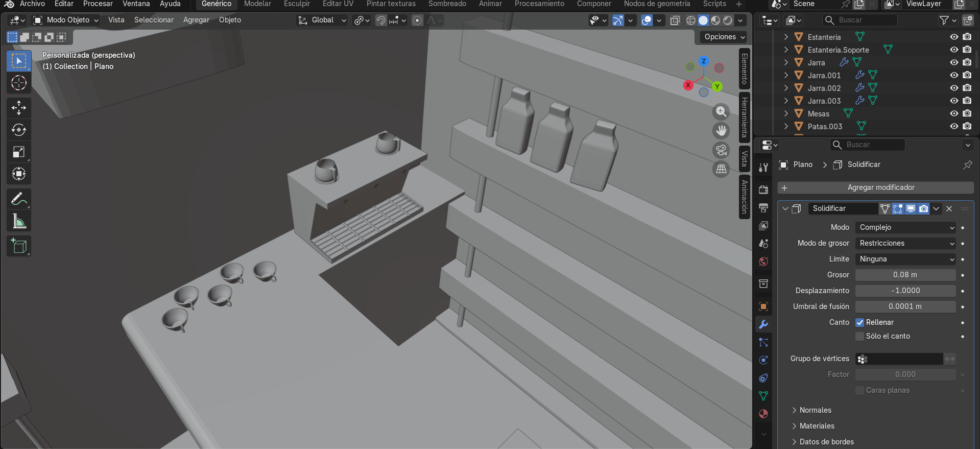Adjust the Desplazamiento slider field
The width and height of the screenshot is (980, 449).
(x=905, y=291)
